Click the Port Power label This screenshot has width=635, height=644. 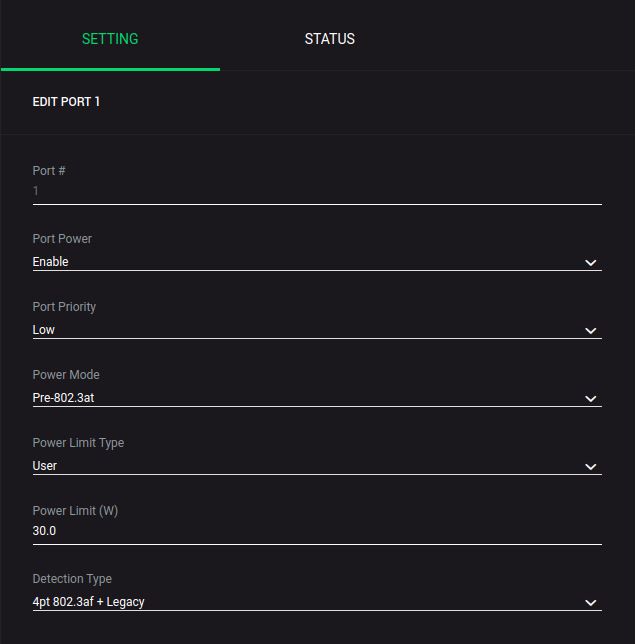click(x=62, y=239)
